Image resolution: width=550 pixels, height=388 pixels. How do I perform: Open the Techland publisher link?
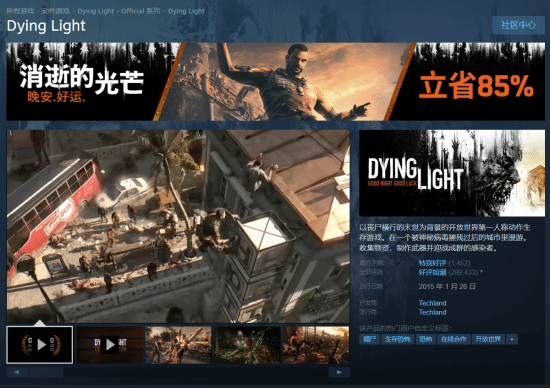pos(432,312)
